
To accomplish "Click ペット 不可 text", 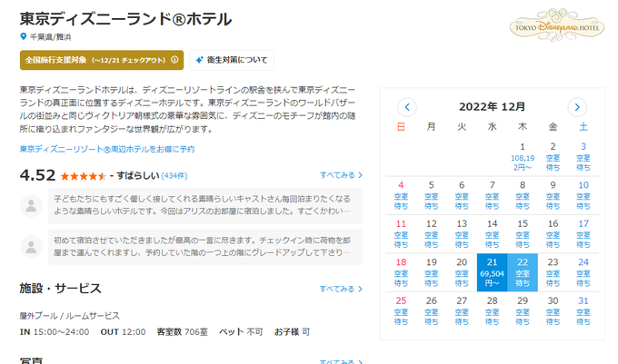I will [x=241, y=331].
